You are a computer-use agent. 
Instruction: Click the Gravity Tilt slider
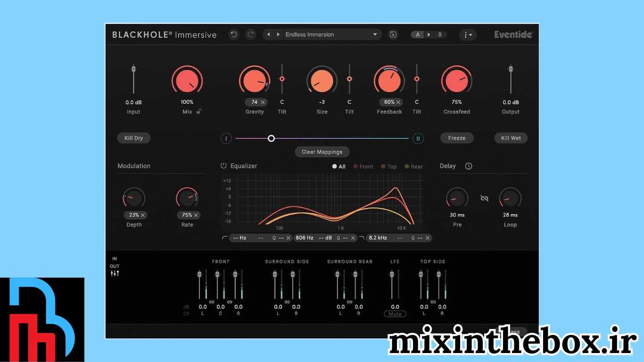coord(282,79)
